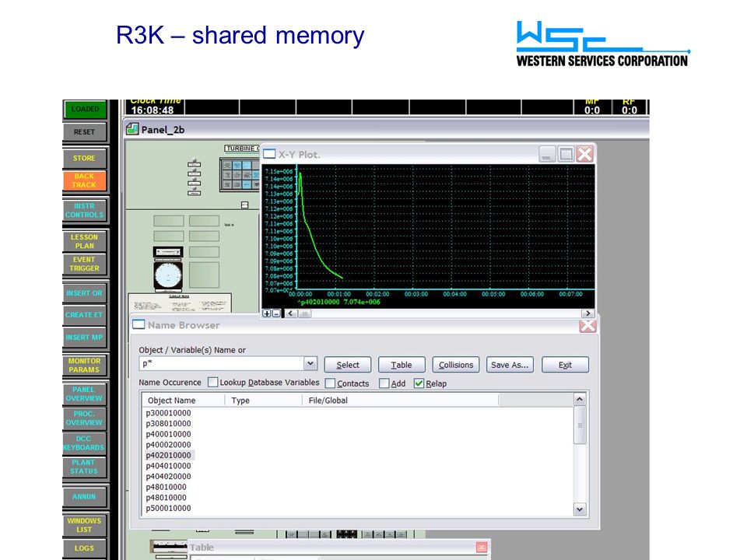Open PROC. OVERVIEW from the sidebar
Image resolution: width=747 pixels, height=560 pixels.
pyautogui.click(x=84, y=418)
